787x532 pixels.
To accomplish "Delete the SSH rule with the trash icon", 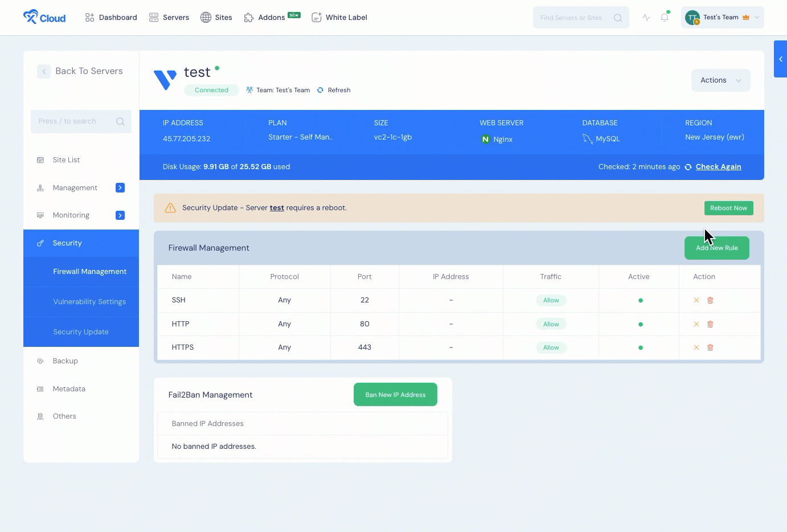I will coord(710,300).
